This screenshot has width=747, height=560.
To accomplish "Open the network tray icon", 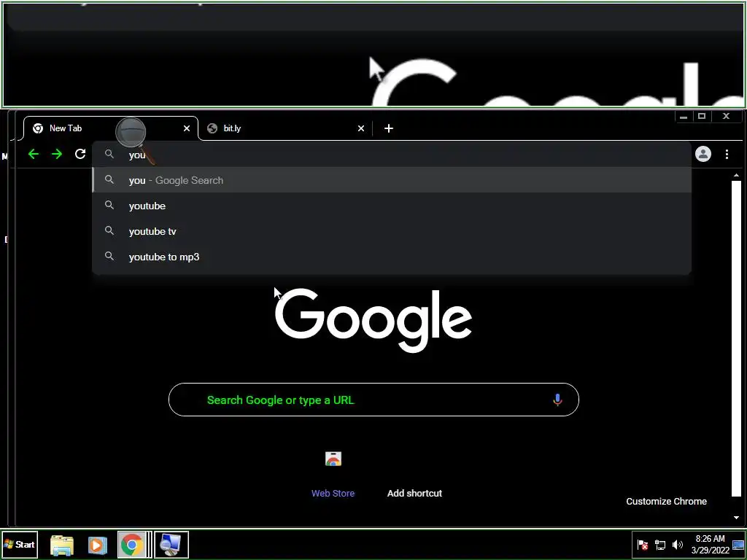I will (x=659, y=544).
